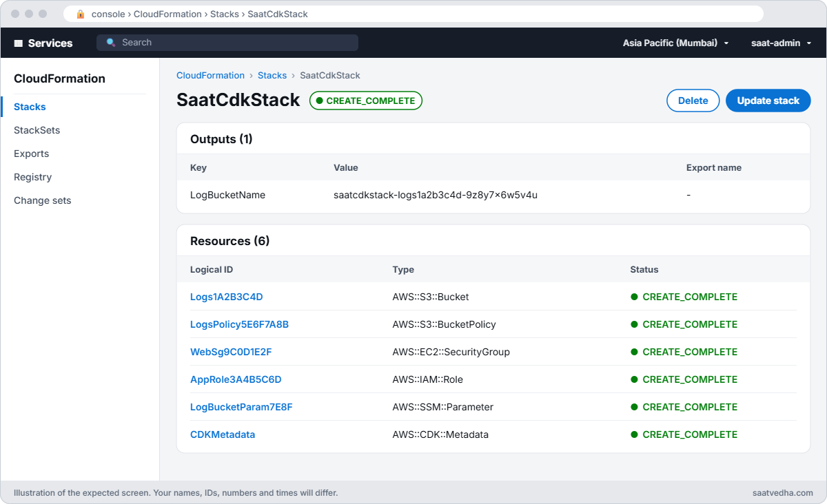Click the CloudFormation sidebar title
Screen dimensions: 827x504
(x=59, y=78)
